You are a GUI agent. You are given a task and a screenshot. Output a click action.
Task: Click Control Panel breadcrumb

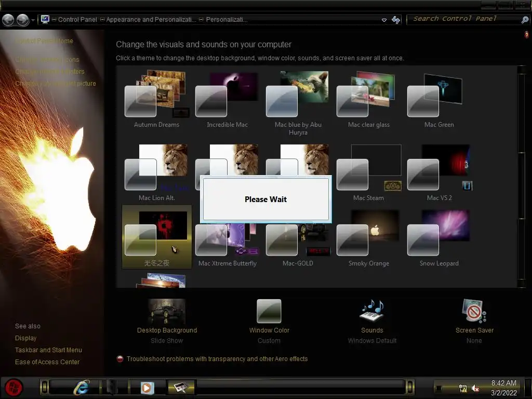click(77, 20)
